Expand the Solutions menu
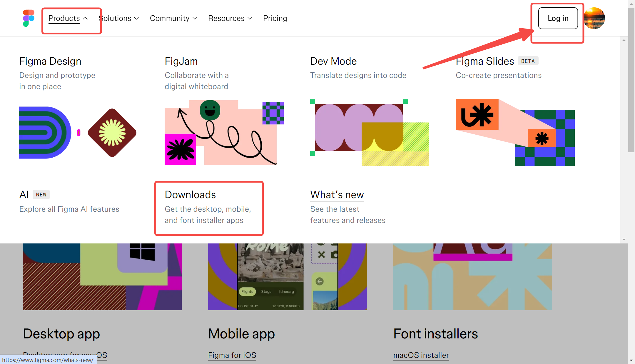Screen dimensions: 635x364 point(119,18)
